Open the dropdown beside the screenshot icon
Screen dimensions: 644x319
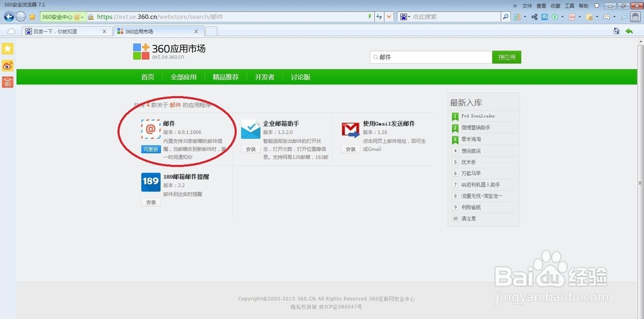pyautogui.click(x=614, y=17)
